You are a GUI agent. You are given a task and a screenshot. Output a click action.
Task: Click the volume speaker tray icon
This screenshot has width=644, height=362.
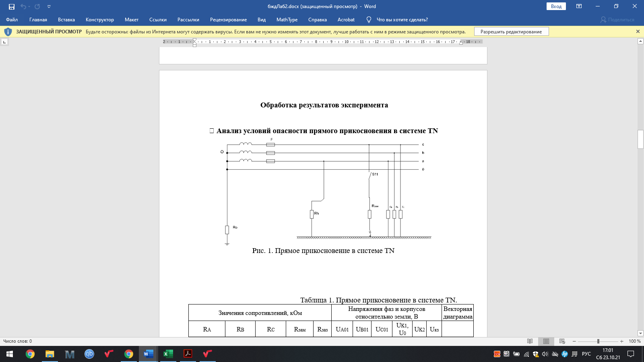pos(545,354)
